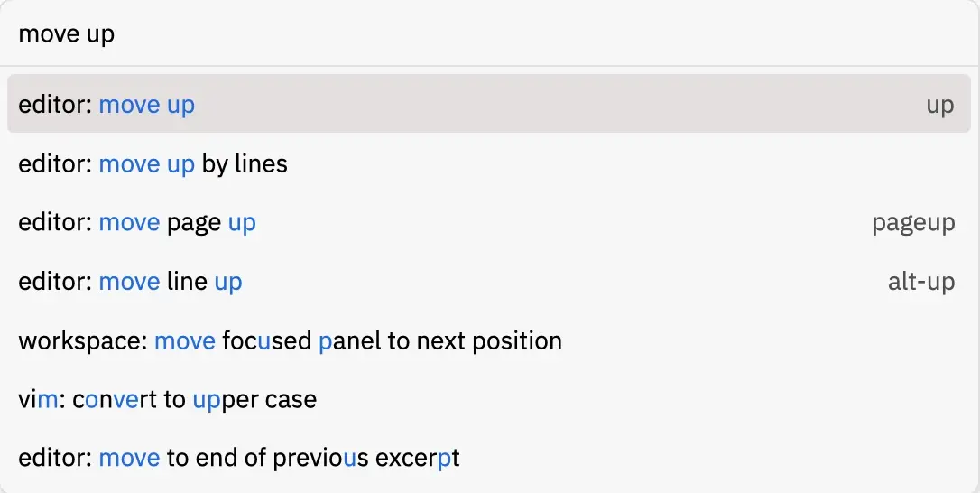Select 'editor: move to end of previous excerpt'
980x493 pixels.
pyautogui.click(x=489, y=458)
